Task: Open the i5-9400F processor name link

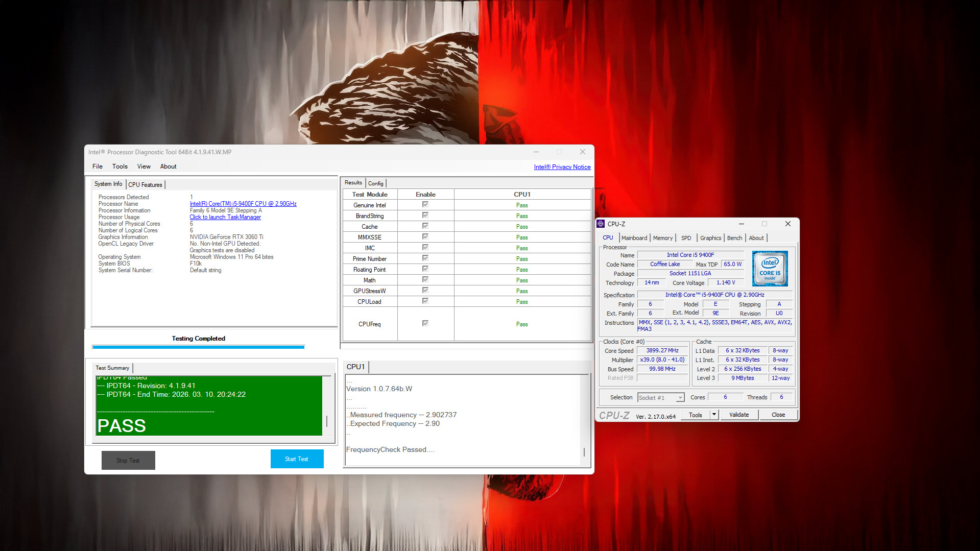Action: tap(243, 204)
